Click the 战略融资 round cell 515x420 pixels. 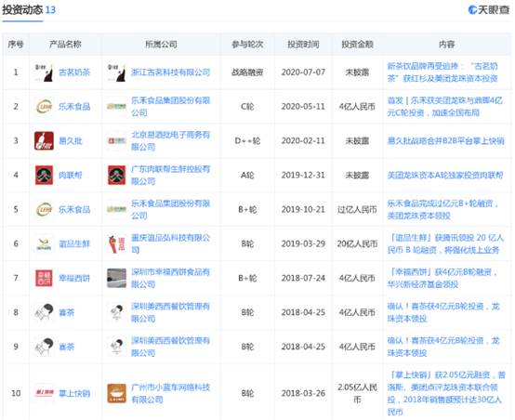click(247, 72)
